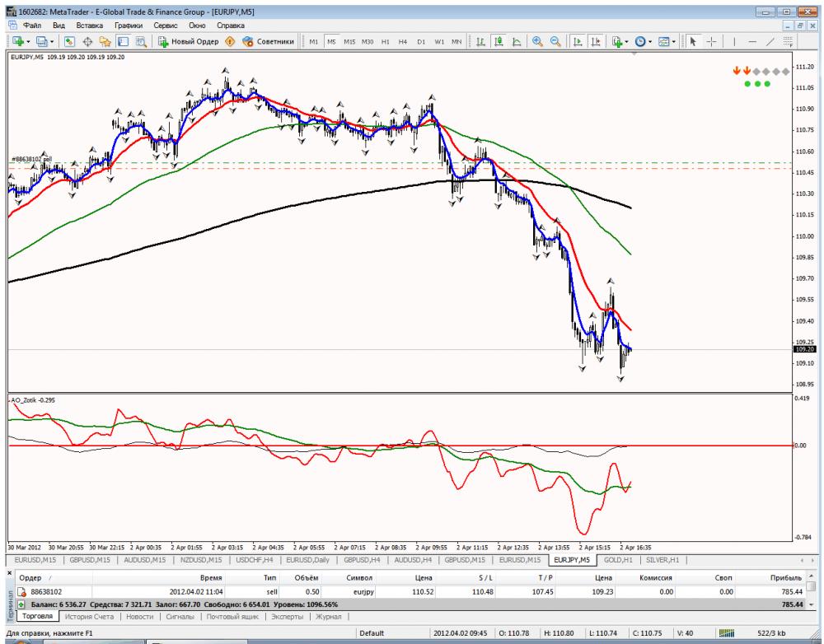Toggle the Terminal panel icon
The height and width of the screenshot is (644, 824).
click(x=123, y=41)
